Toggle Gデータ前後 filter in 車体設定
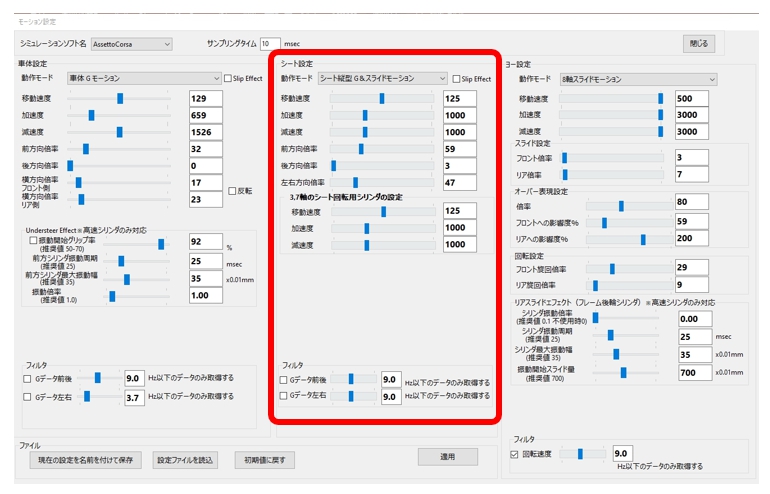Image resolution: width=770 pixels, height=494 pixels. (x=28, y=379)
